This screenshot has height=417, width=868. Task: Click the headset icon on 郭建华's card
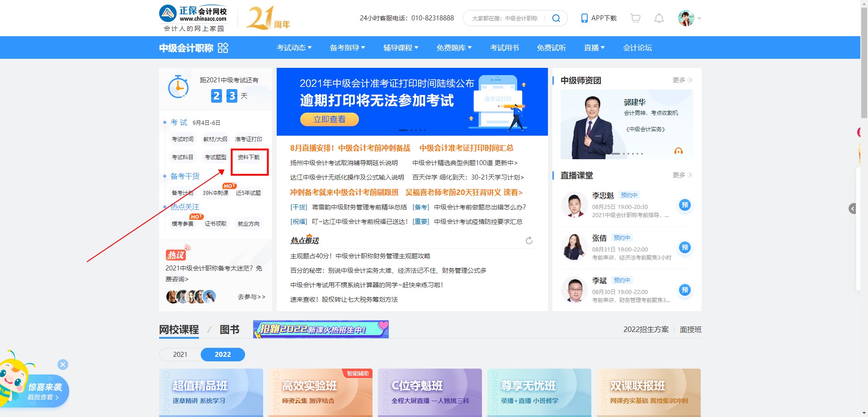(678, 151)
